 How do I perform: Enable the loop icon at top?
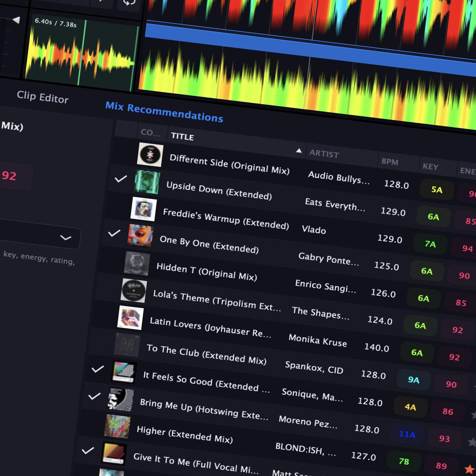(x=128, y=3)
